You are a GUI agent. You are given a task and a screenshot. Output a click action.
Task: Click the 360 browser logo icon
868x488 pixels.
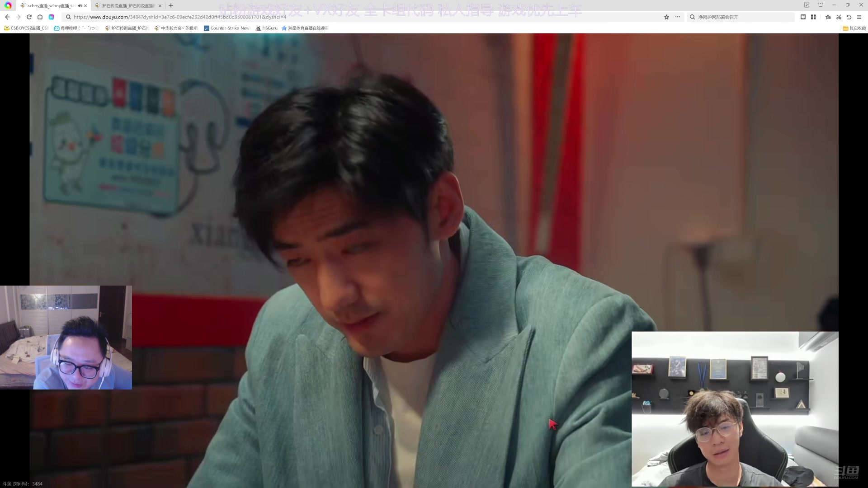tap(8, 5)
